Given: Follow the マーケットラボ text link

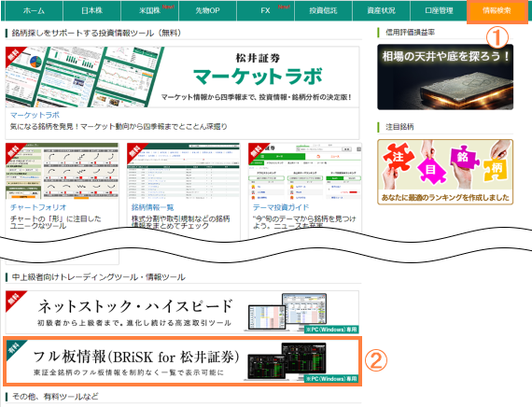Looking at the screenshot, I should click(35, 115).
